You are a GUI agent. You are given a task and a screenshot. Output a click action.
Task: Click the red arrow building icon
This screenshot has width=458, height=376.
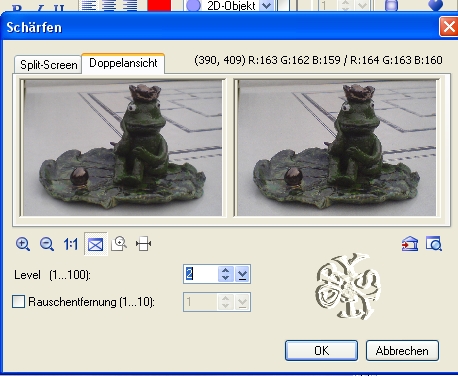pyautogui.click(x=410, y=244)
